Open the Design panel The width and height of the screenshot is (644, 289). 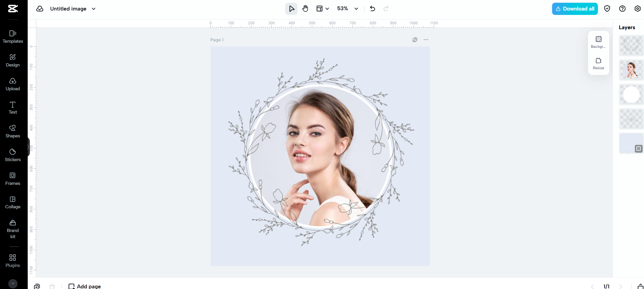(13, 60)
